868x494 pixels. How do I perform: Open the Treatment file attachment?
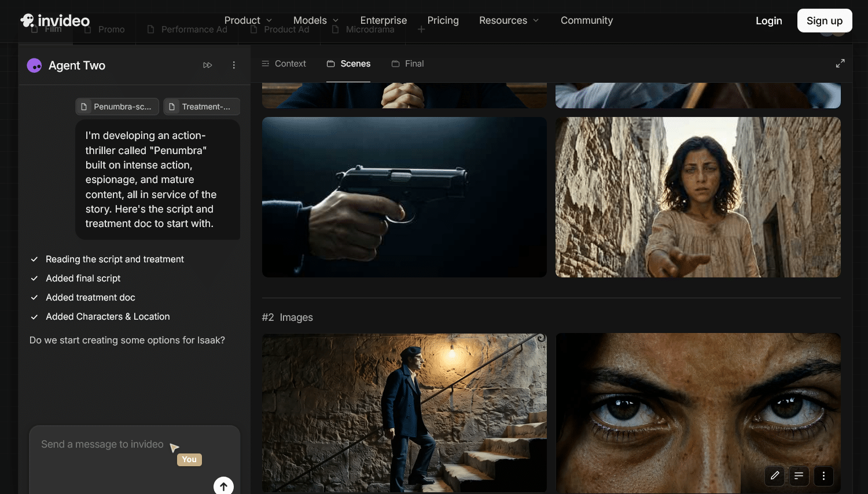(202, 107)
